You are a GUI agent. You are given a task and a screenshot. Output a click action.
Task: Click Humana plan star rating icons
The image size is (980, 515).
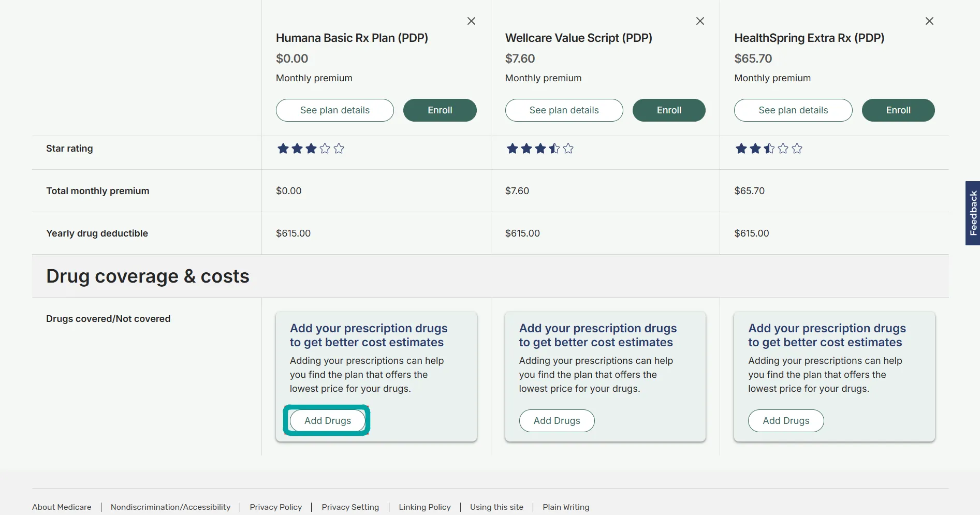[311, 149]
